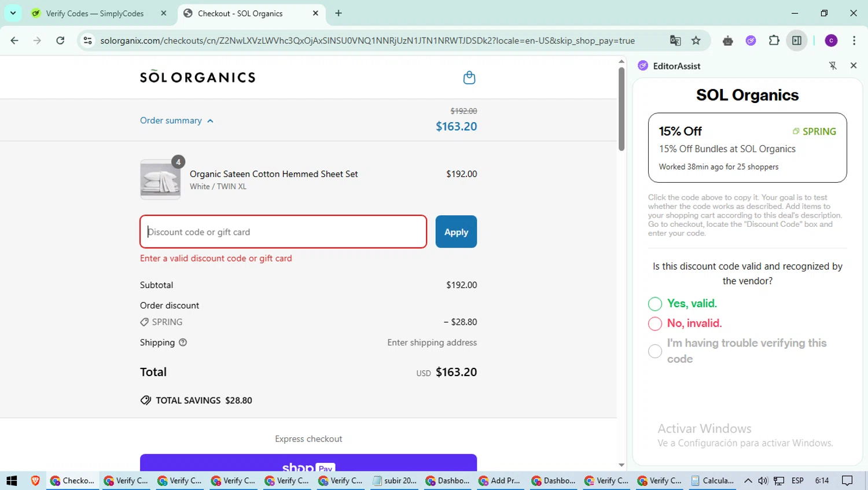Click the shipping help question icon
This screenshot has width=868, height=490.
click(183, 342)
